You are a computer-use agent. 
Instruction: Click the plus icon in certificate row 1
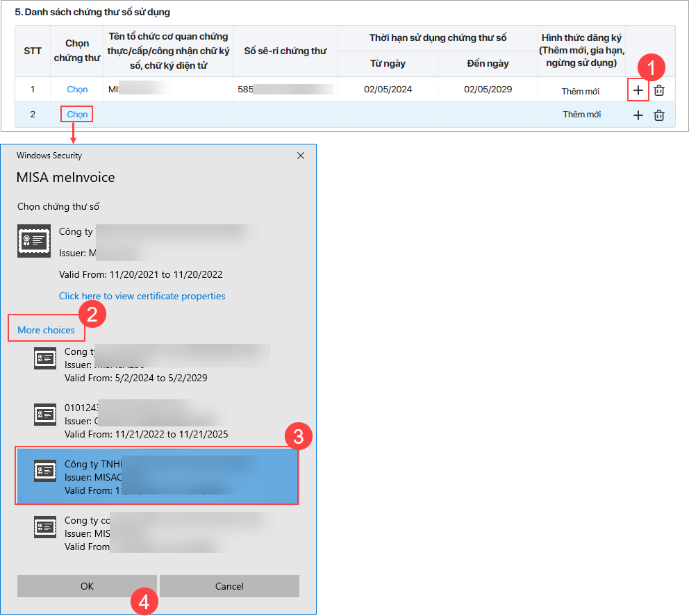[x=638, y=90]
